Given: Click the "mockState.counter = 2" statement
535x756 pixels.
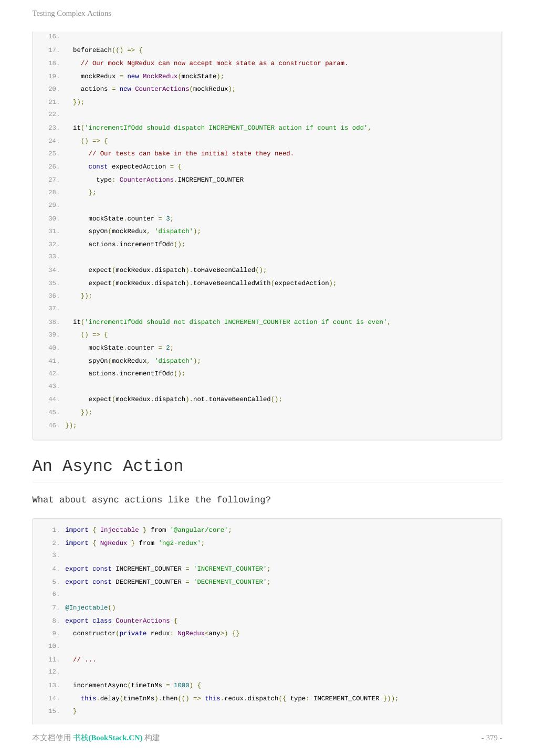Looking at the screenshot, I should tap(131, 348).
